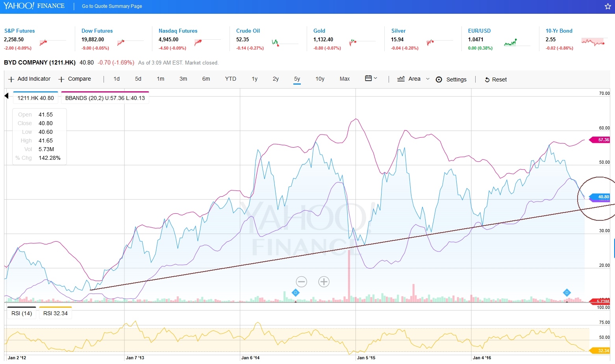Image resolution: width=615 pixels, height=364 pixels.
Task: Select the 2y range
Action: click(276, 79)
